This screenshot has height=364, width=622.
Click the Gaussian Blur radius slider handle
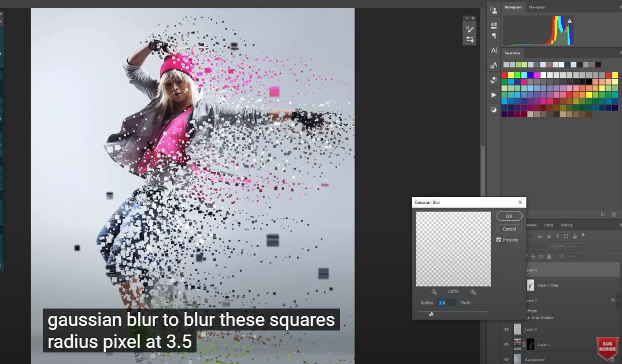click(x=431, y=314)
